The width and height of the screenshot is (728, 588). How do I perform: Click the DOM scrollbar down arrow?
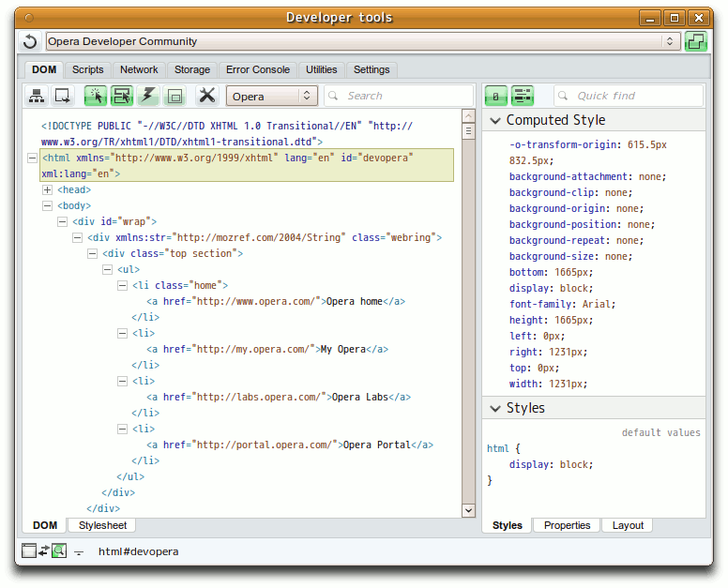point(468,510)
